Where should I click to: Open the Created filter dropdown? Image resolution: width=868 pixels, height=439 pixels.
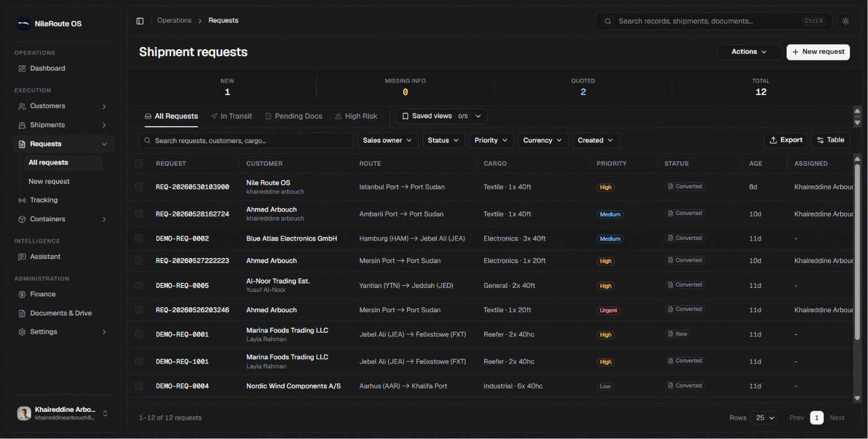click(596, 140)
